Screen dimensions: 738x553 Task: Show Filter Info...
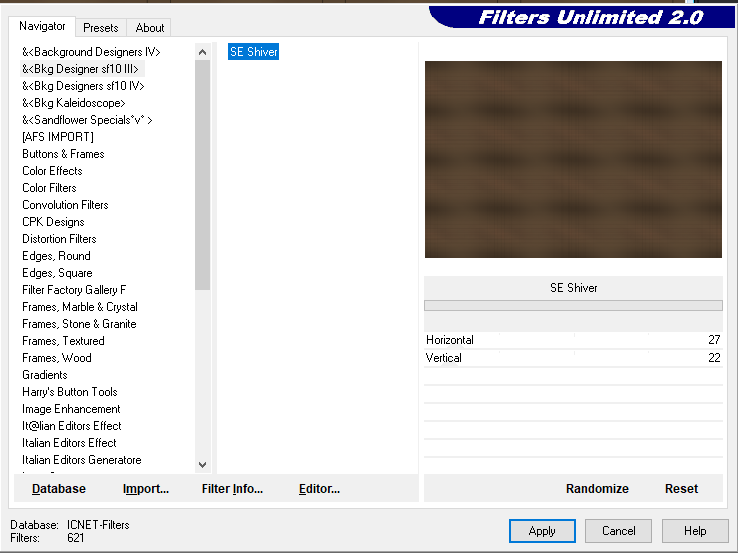(x=232, y=489)
